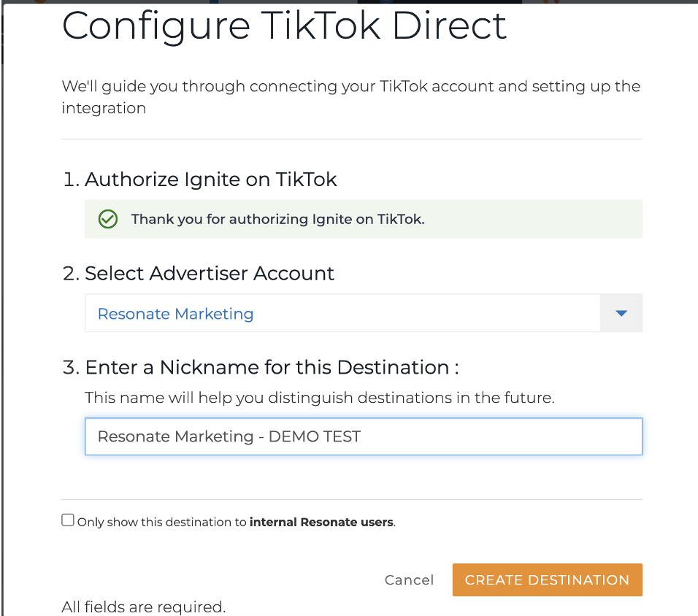Click the 'DEMO TEST' text in nickname
The width and height of the screenshot is (698, 616).
315,436
